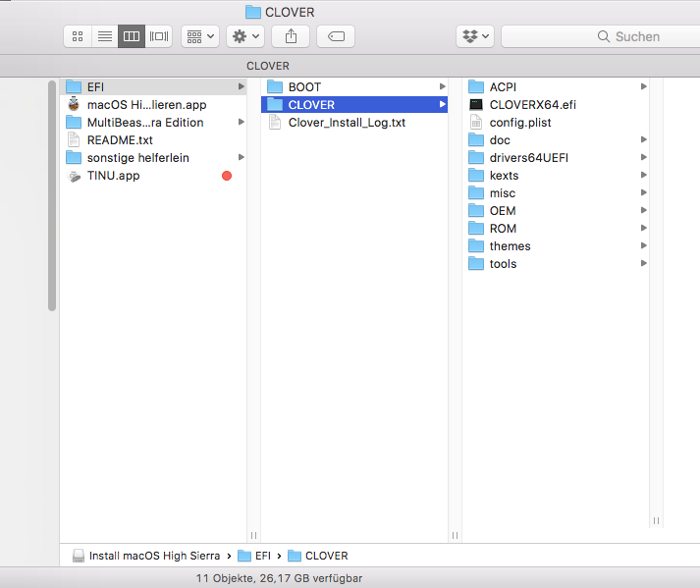Switch to icon view
Image resolution: width=700 pixels, height=588 pixels.
[x=78, y=36]
